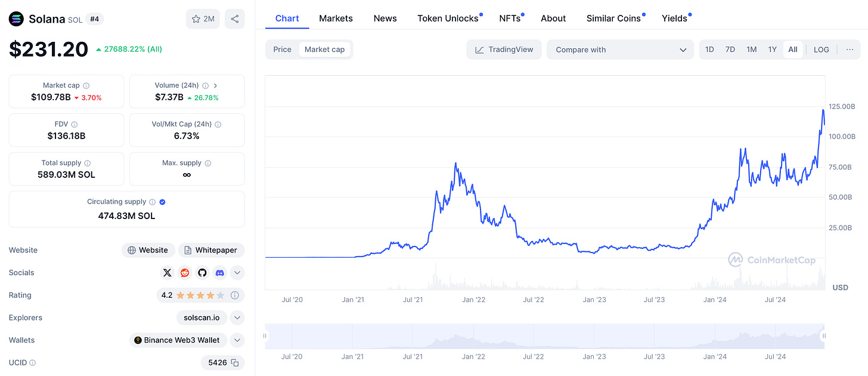Click the share icon next to Solana

235,19
